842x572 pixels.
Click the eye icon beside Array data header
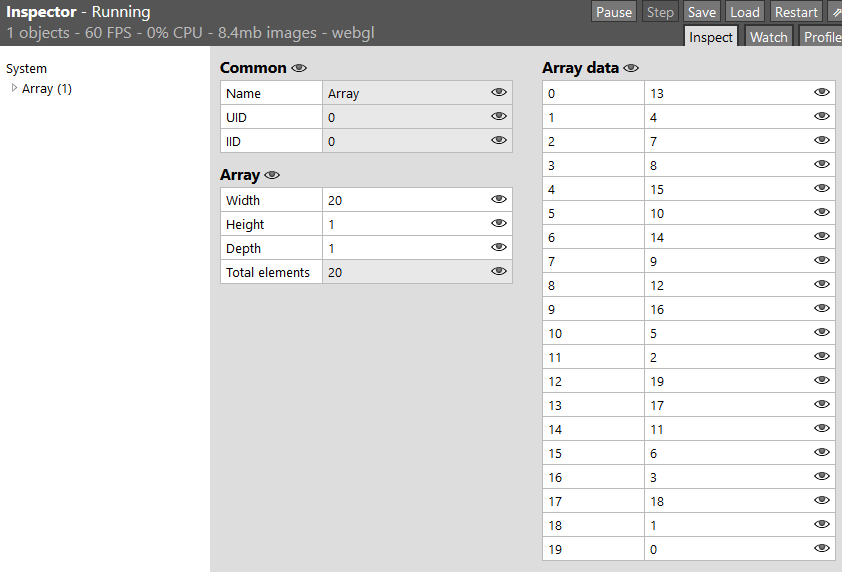click(x=631, y=69)
